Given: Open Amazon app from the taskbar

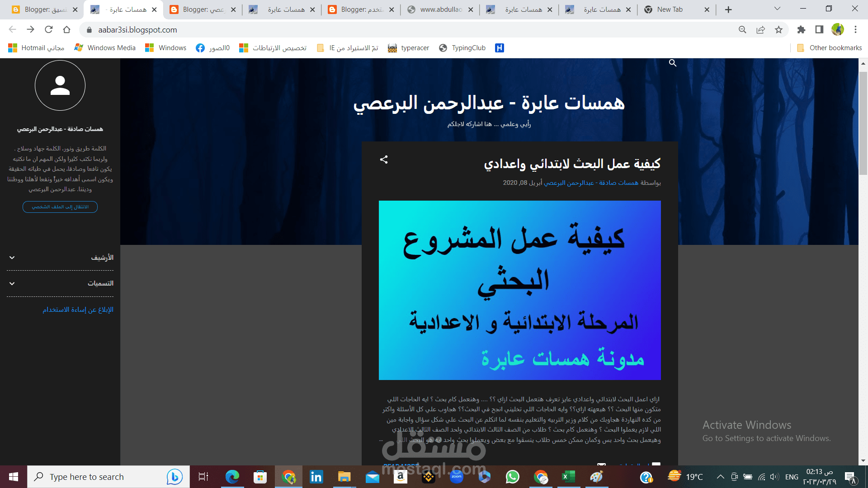Looking at the screenshot, I should [x=401, y=477].
